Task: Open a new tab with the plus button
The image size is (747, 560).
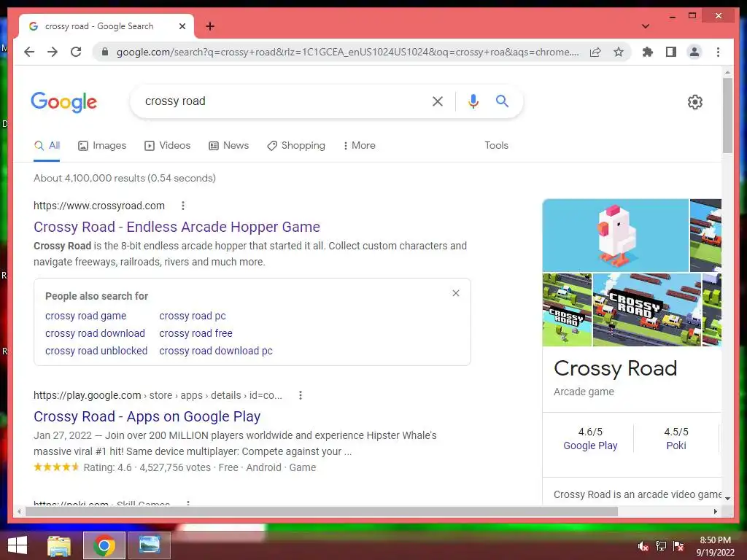Action: point(210,26)
